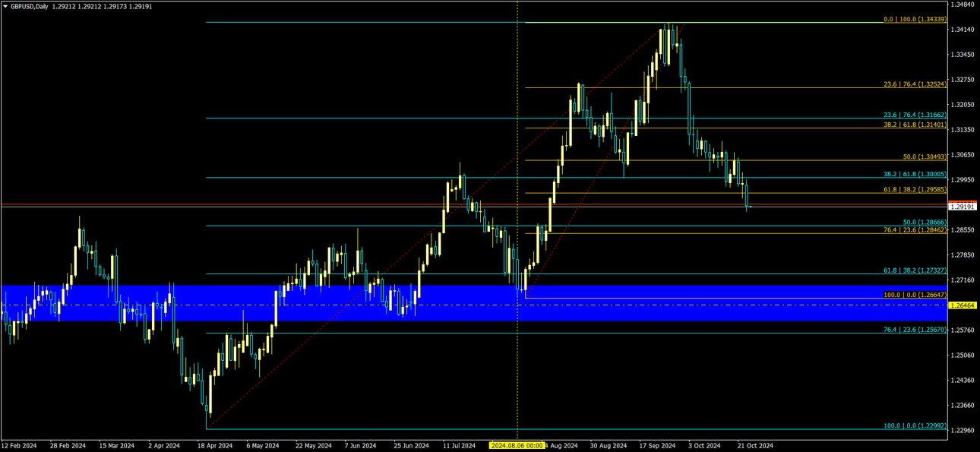Click the 15 Mar 2024 date label

click(x=116, y=445)
